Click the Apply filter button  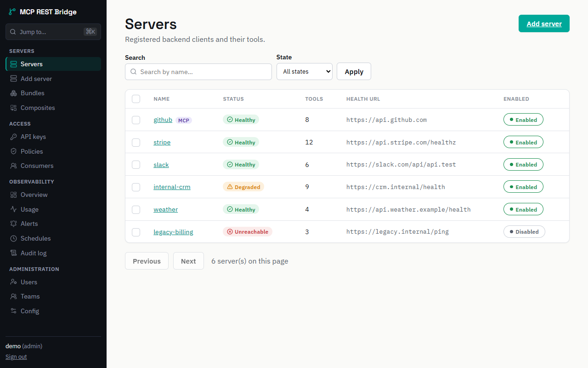click(354, 71)
